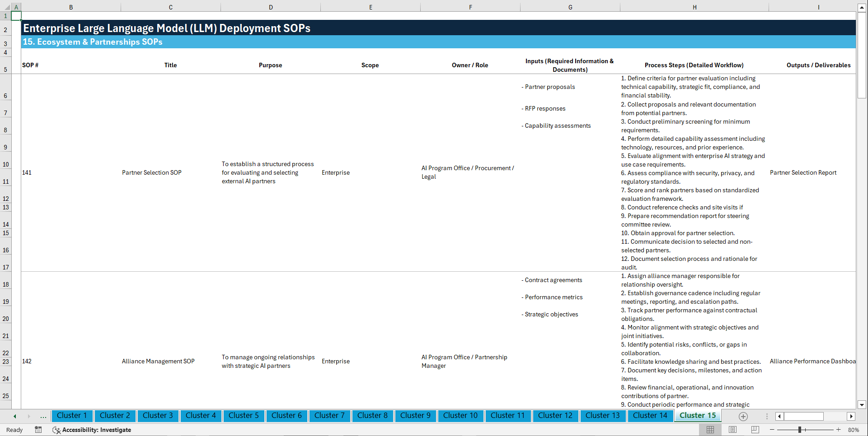This screenshot has width=868, height=436.
Task: Toggle Ready status bar area
Action: coord(14,430)
